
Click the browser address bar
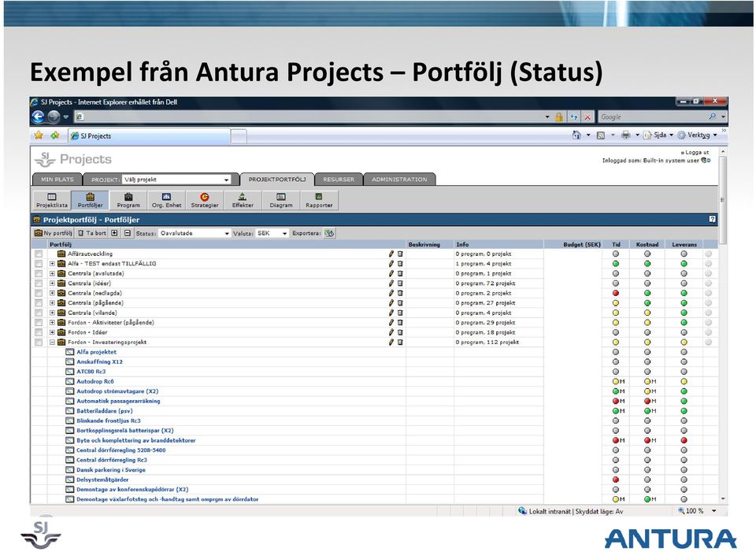tap(309, 117)
